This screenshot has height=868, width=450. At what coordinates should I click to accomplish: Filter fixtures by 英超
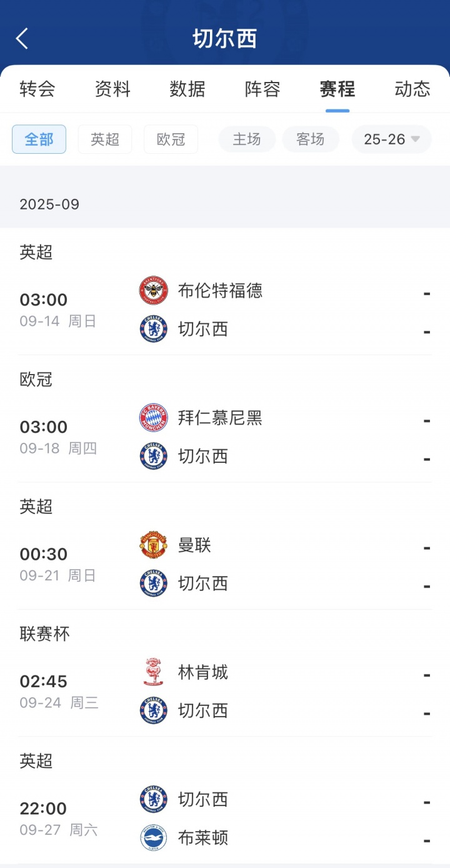coord(105,139)
